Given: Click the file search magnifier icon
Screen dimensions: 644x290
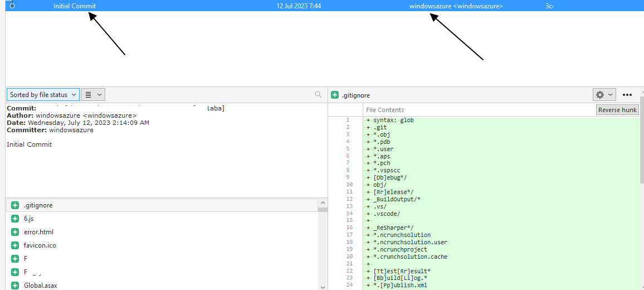Looking at the screenshot, I should [x=318, y=95].
